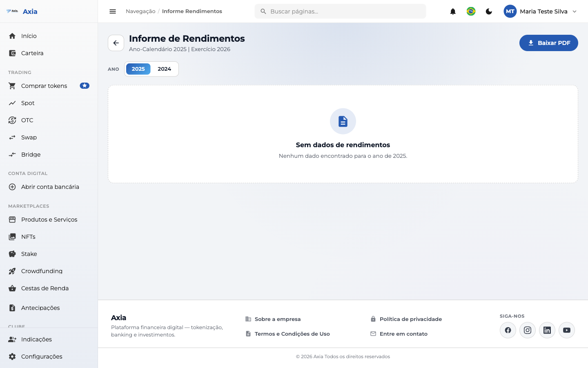Click Cestas de Renda basket icon

pyautogui.click(x=12, y=288)
